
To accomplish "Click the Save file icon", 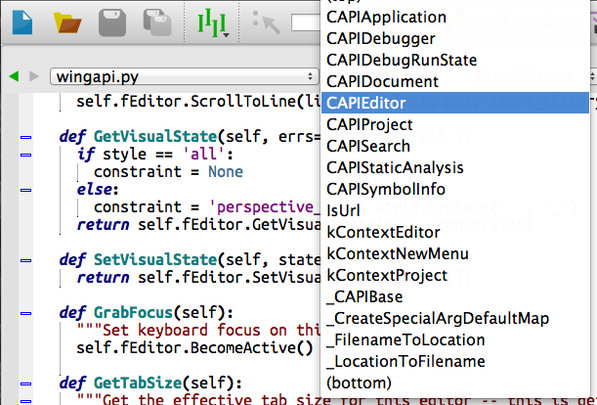I will 112,23.
